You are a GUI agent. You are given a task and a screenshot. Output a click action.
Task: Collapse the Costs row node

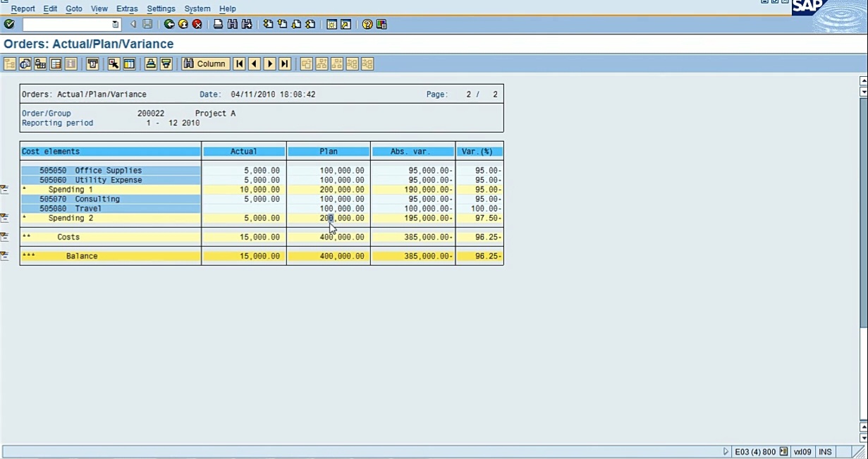click(4, 237)
